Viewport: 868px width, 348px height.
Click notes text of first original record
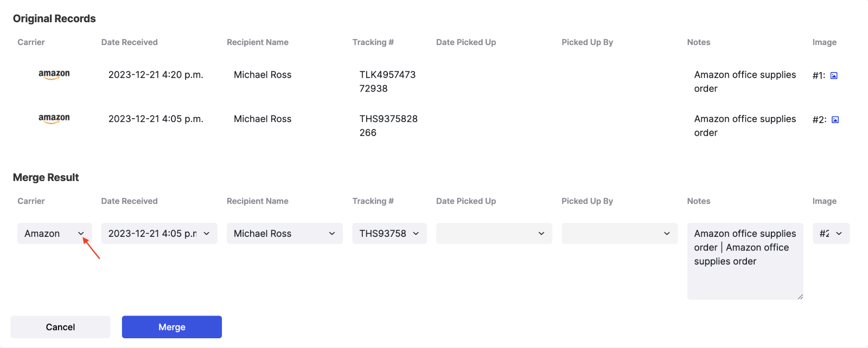click(x=745, y=81)
